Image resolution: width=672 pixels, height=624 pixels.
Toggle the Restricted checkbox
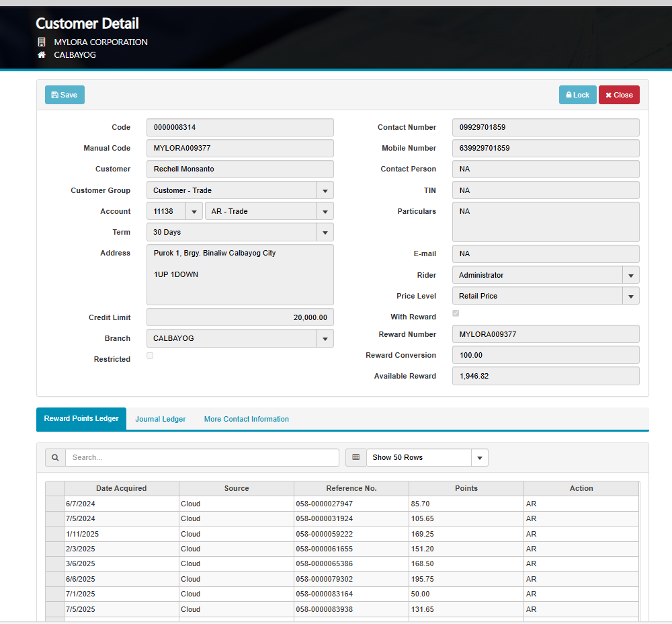[150, 356]
